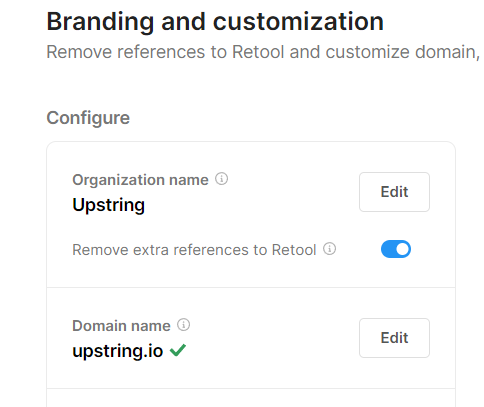The width and height of the screenshot is (484, 407).
Task: Click the Organization name label
Action: pyautogui.click(x=140, y=180)
